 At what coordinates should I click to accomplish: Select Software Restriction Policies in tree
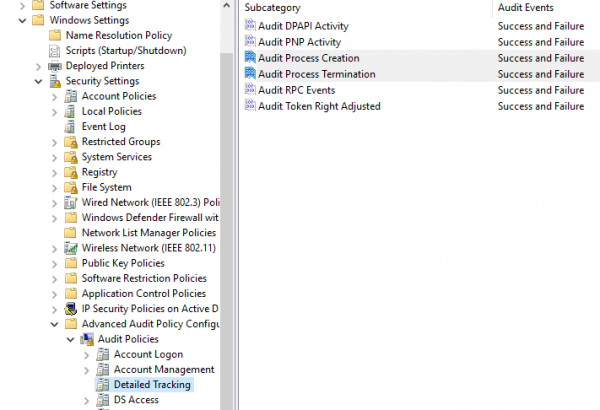[x=144, y=278]
